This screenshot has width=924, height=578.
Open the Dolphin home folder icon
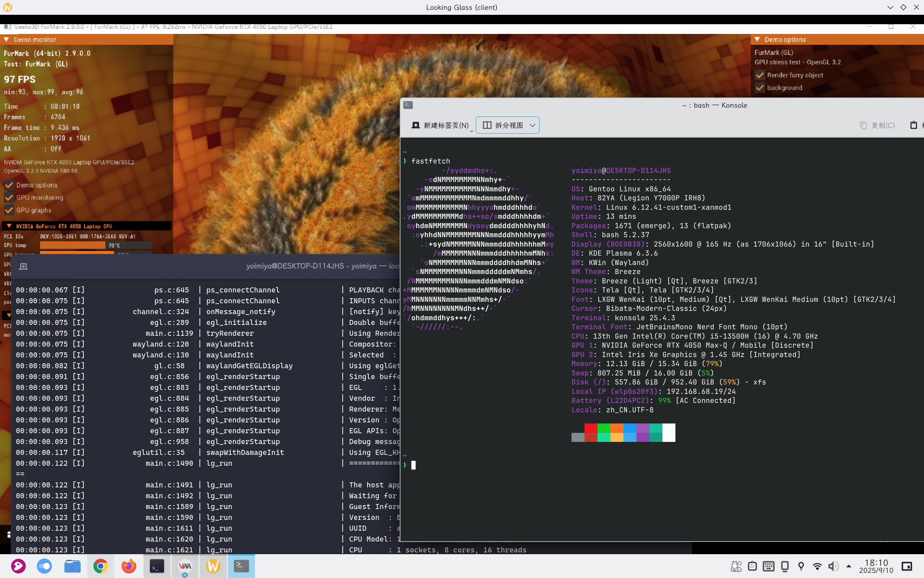[72, 566]
